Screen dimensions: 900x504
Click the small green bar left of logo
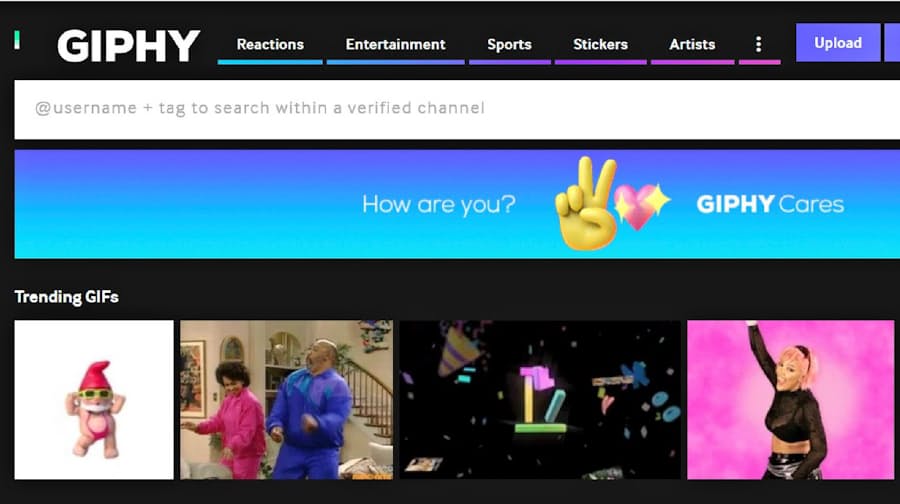point(17,40)
